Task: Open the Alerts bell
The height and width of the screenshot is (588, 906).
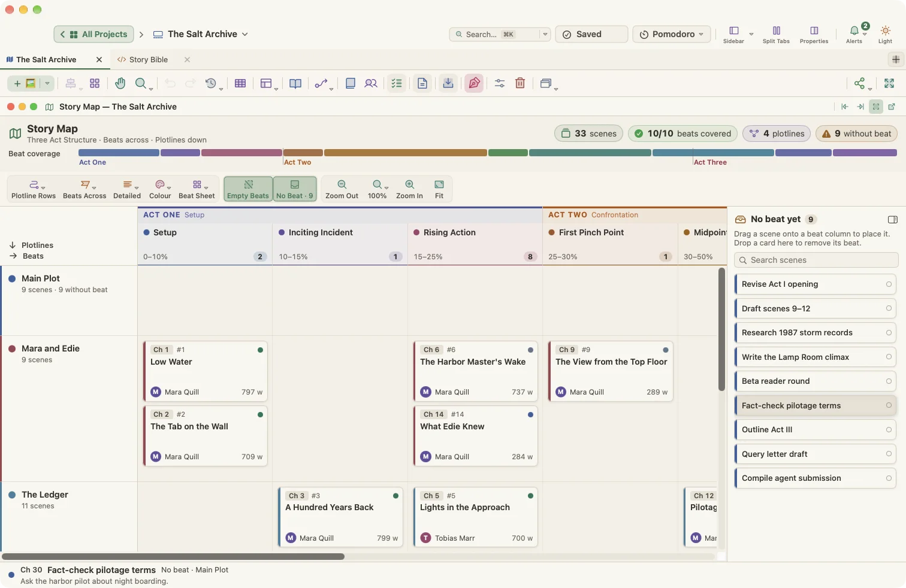Action: pyautogui.click(x=854, y=34)
